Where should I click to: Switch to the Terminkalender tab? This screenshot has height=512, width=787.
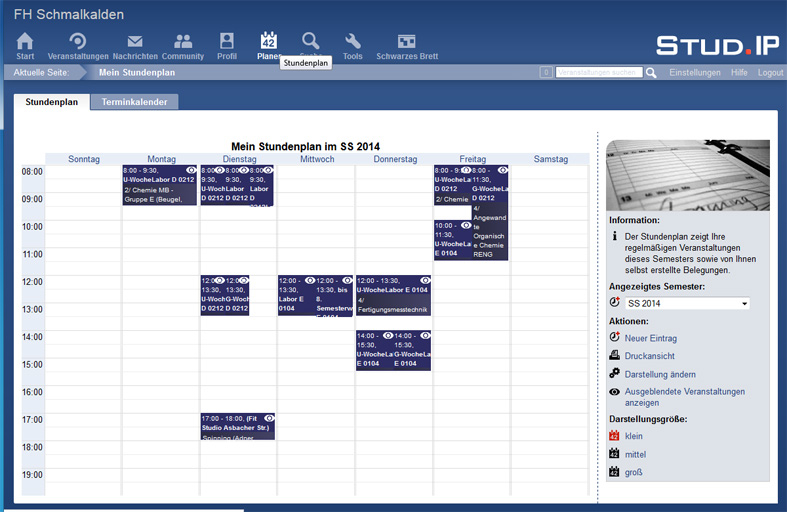tap(135, 102)
